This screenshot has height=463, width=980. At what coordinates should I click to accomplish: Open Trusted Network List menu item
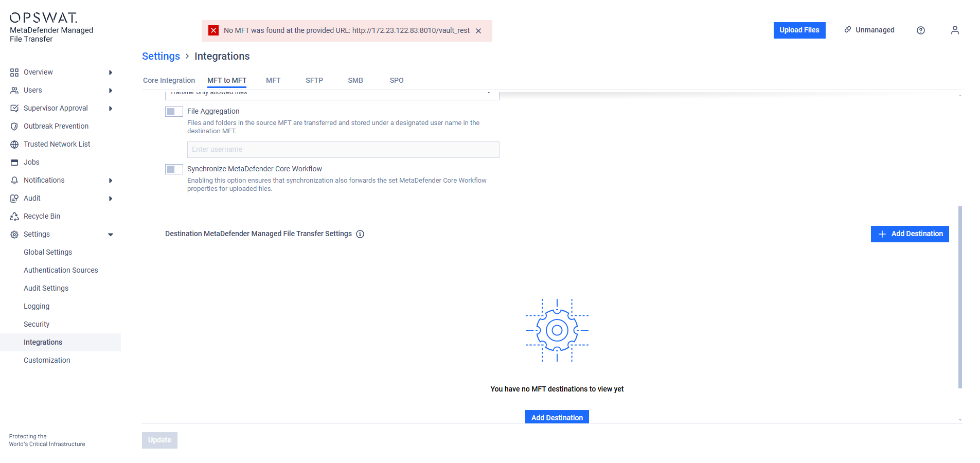click(57, 144)
